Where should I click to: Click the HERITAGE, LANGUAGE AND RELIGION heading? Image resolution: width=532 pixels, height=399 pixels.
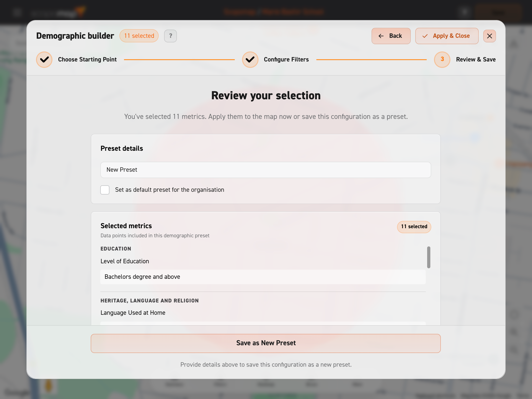point(150,301)
